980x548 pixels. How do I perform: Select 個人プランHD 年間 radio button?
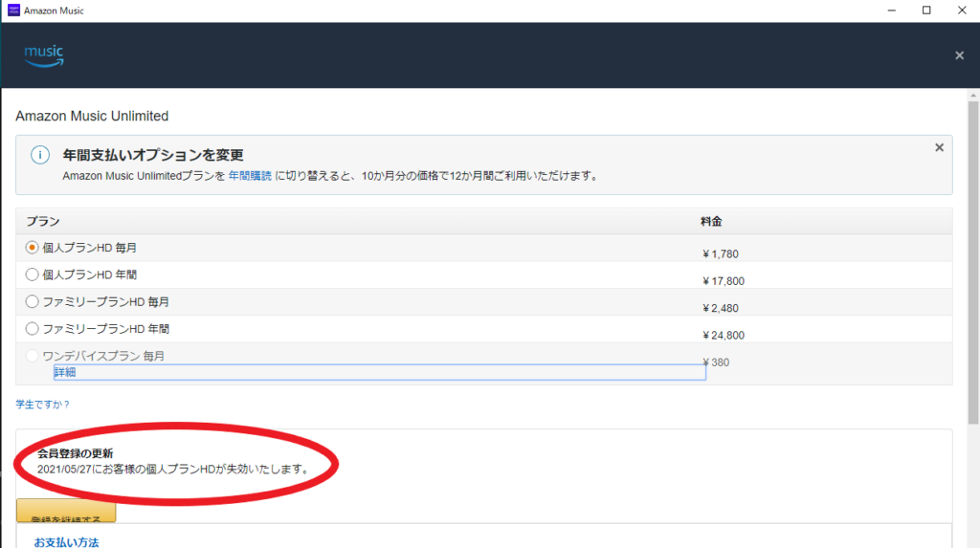pos(32,274)
